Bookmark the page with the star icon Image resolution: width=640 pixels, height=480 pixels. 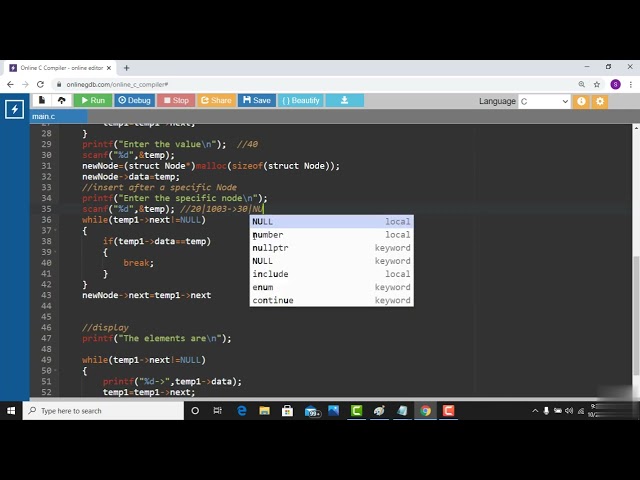tap(597, 84)
